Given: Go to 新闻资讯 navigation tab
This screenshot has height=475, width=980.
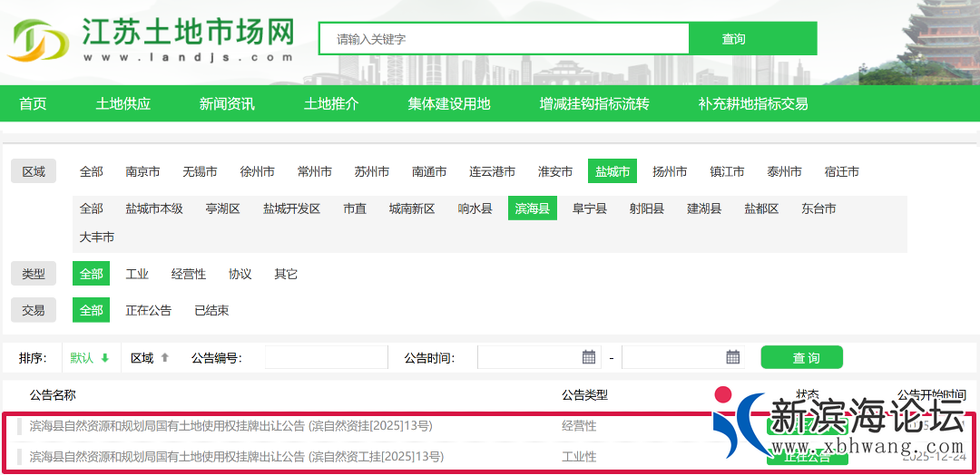Looking at the screenshot, I should tap(227, 103).
